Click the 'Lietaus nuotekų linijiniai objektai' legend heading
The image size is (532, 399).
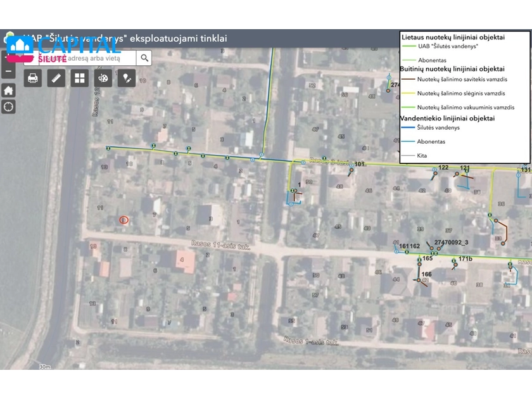pos(453,37)
